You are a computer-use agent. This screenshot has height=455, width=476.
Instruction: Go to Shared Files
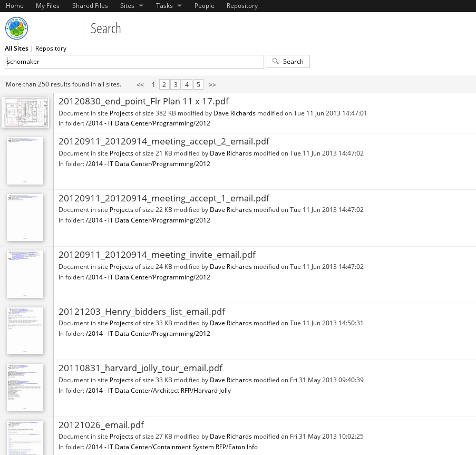90,6
